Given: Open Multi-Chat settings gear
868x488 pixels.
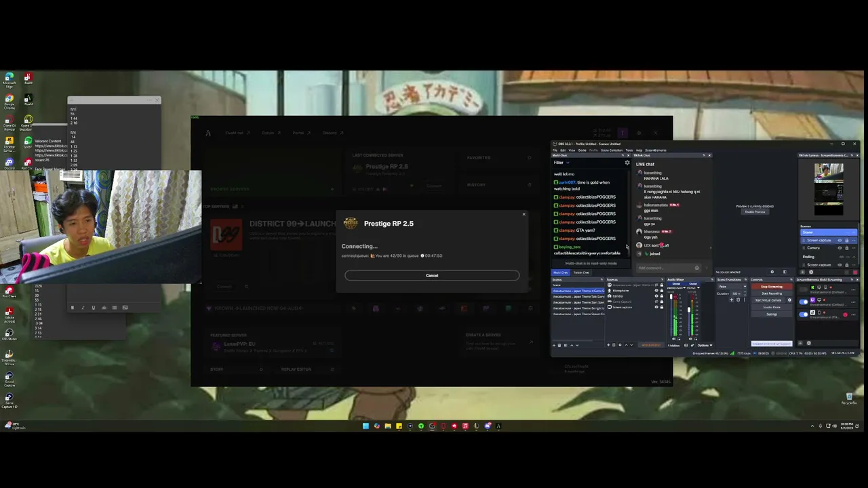Looking at the screenshot, I should [627, 163].
